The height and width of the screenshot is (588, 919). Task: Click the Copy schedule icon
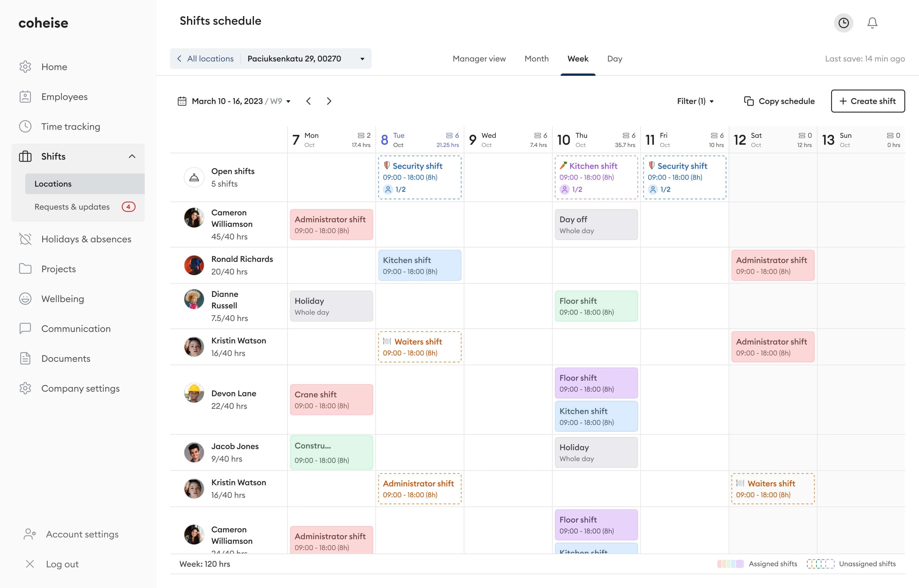click(x=749, y=101)
